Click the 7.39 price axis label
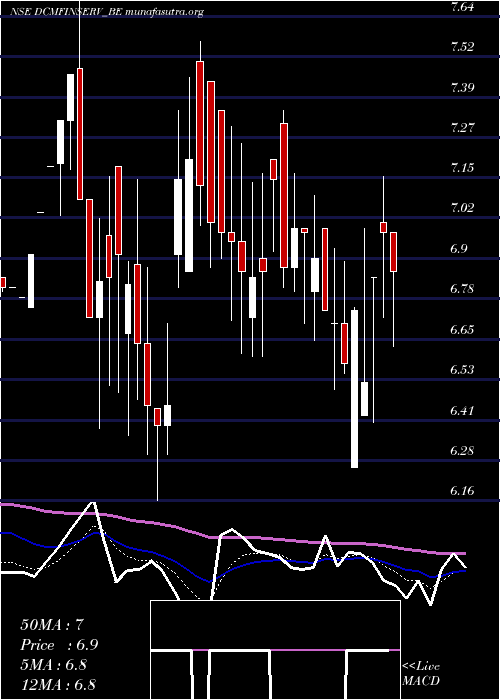 [462, 87]
